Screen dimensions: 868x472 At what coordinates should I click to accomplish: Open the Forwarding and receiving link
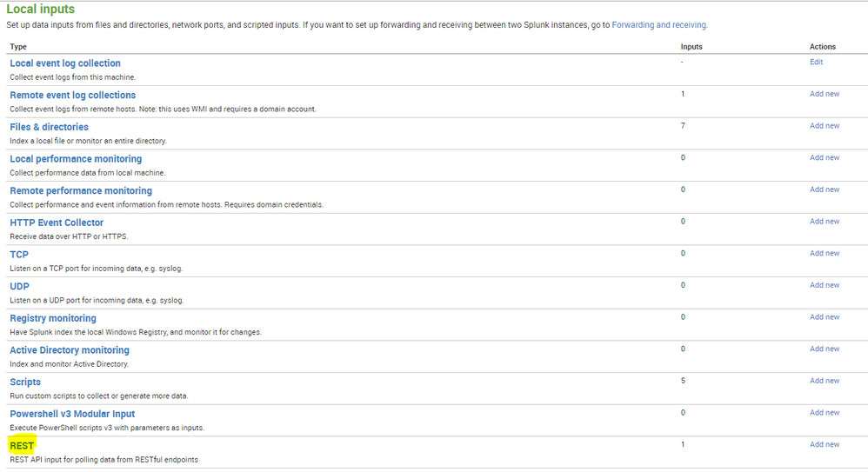point(659,25)
